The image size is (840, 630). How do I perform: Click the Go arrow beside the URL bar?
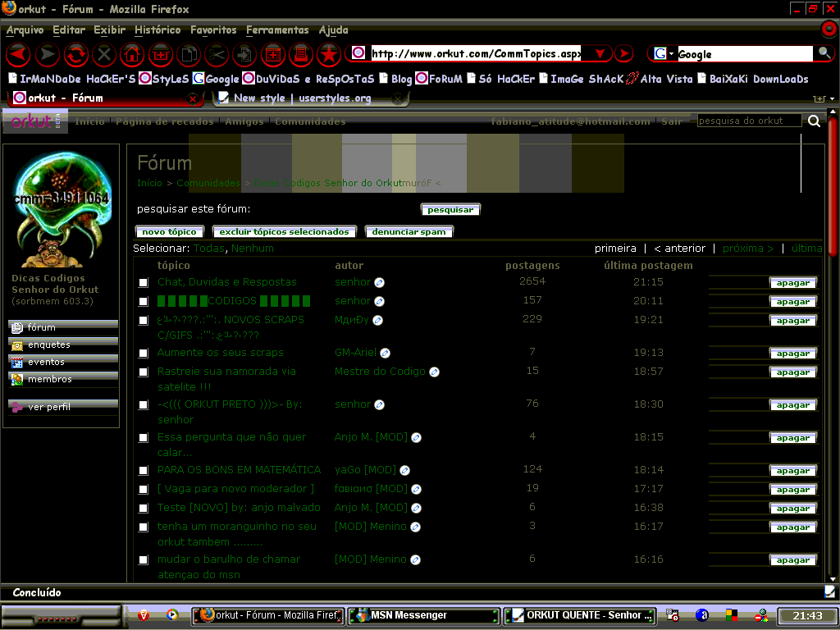pos(623,53)
